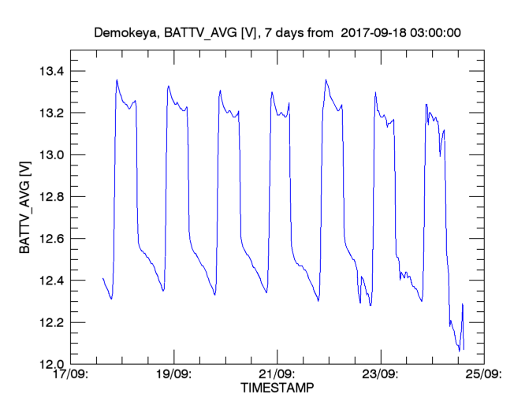Click the TIMESTAMP x-axis label
The height and width of the screenshot is (420, 525).
click(276, 388)
